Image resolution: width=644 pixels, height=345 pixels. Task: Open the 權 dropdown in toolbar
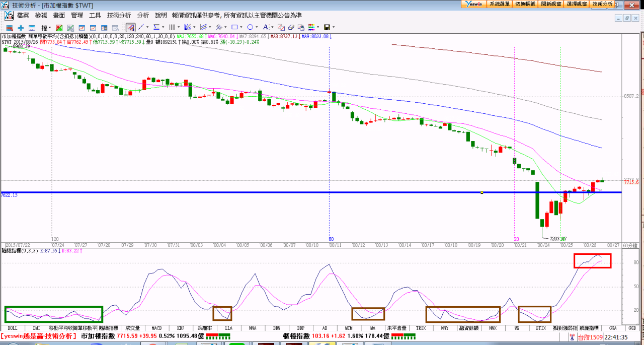[x=46, y=28]
